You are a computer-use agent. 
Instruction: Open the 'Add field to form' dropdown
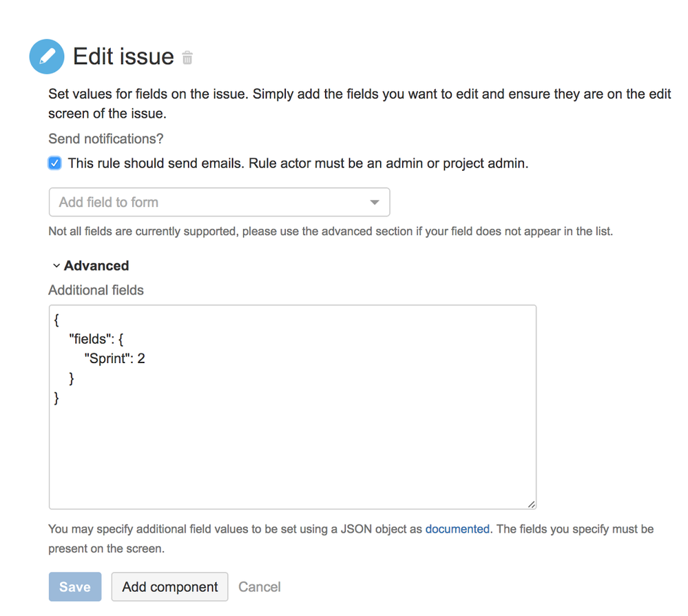(220, 202)
